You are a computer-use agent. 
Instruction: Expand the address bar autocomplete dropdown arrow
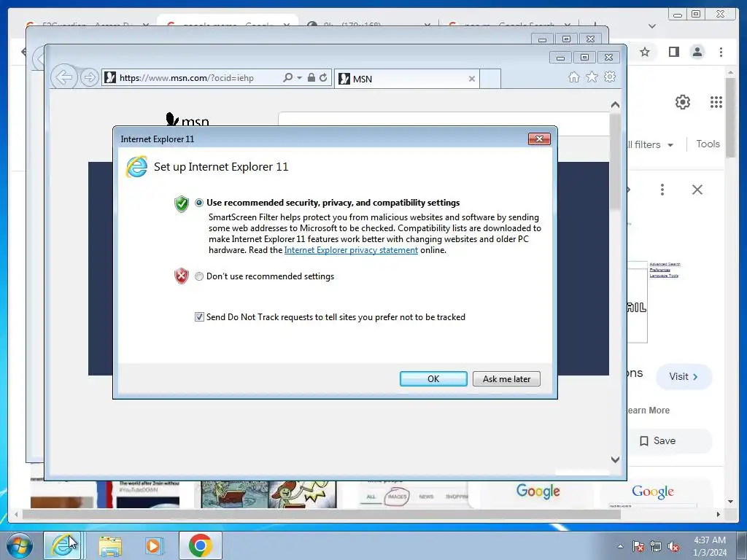pos(299,77)
